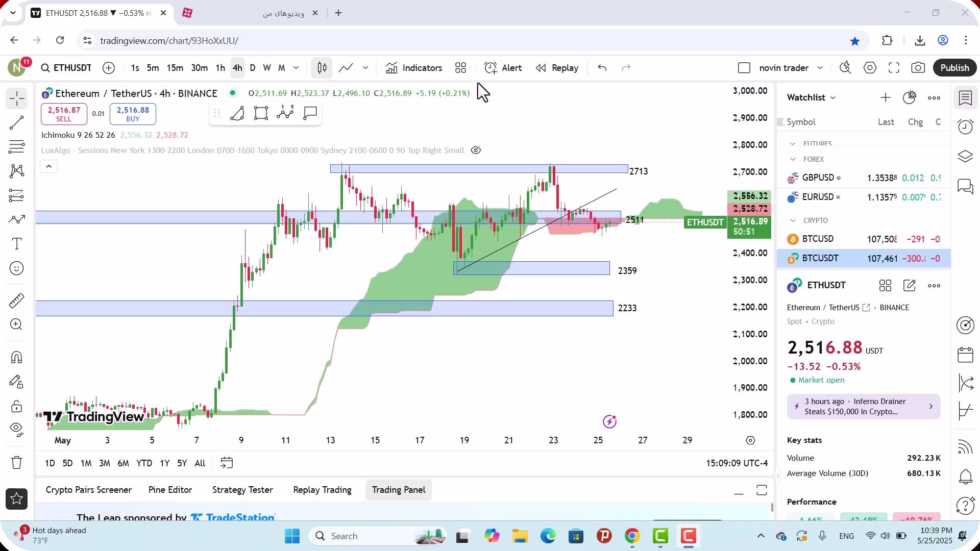Open price scale settings gear icon
The width and height of the screenshot is (980, 551).
pos(750,440)
